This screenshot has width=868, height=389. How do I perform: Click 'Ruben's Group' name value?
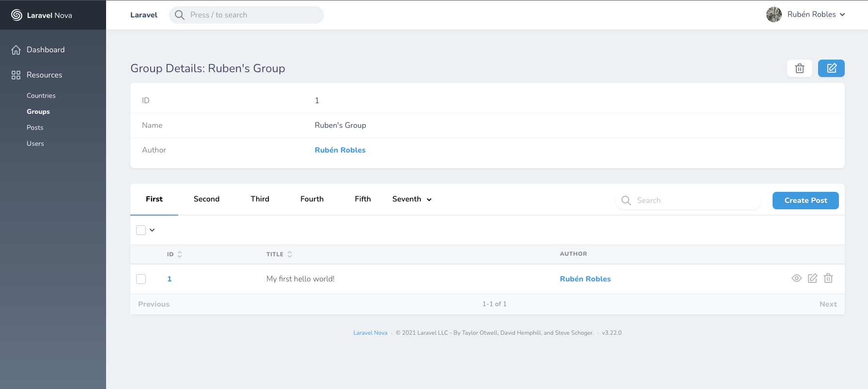[341, 125]
